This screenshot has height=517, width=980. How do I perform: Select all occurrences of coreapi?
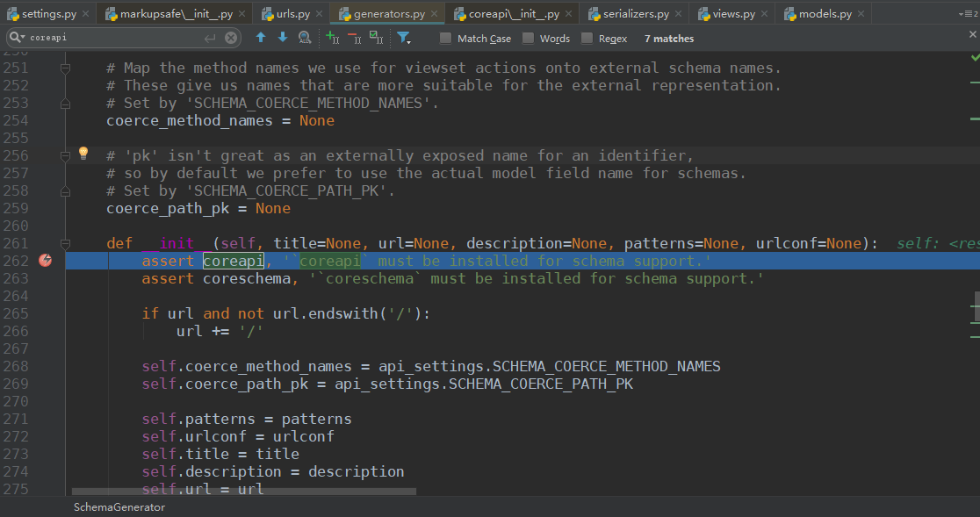click(376, 38)
